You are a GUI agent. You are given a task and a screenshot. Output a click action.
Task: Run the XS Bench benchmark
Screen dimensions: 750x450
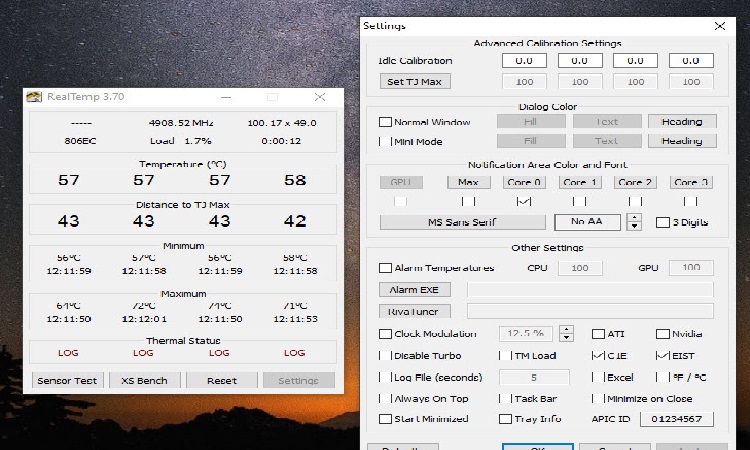pos(144,381)
